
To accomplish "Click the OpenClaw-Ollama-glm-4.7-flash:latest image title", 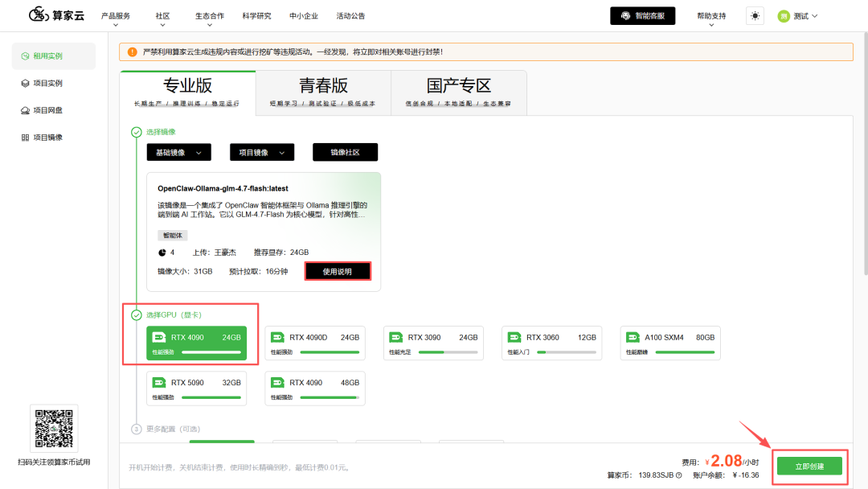I will click(223, 188).
